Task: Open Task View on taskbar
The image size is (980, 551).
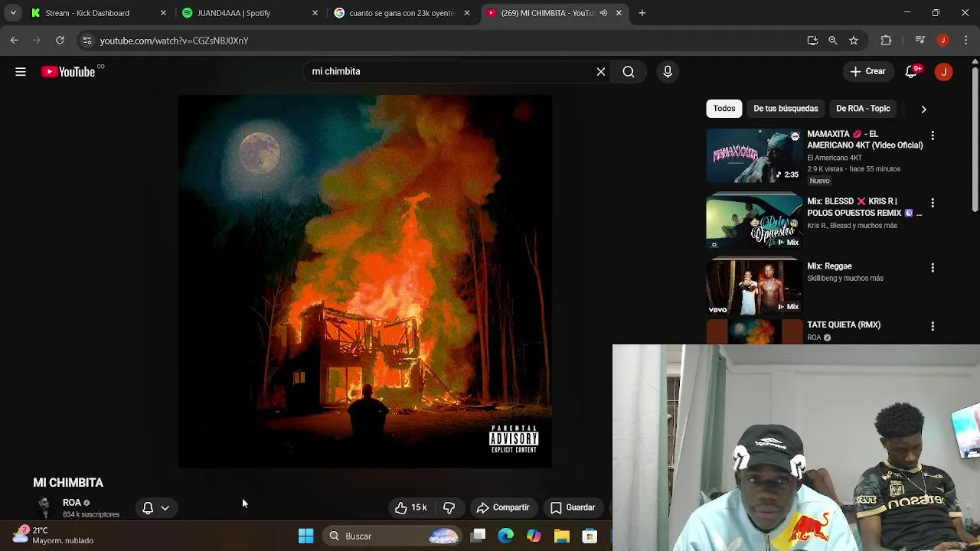Action: click(478, 536)
